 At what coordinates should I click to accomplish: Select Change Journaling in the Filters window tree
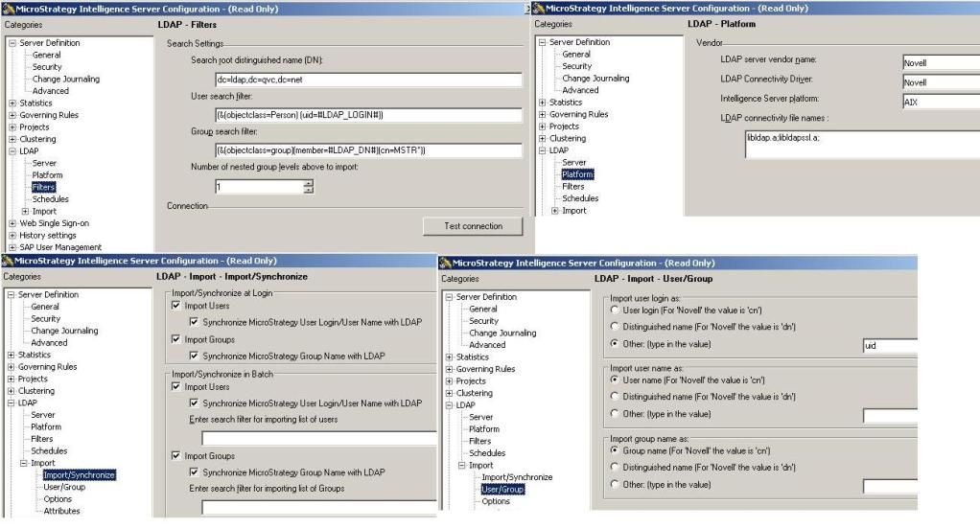click(x=65, y=80)
